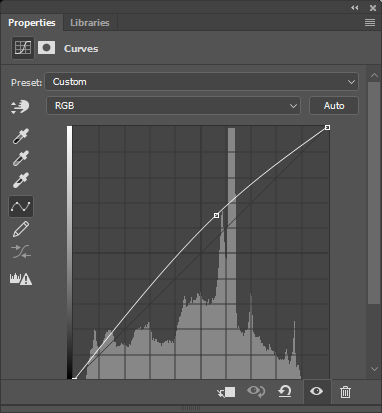Open the panel options hamburger menu

[x=370, y=23]
